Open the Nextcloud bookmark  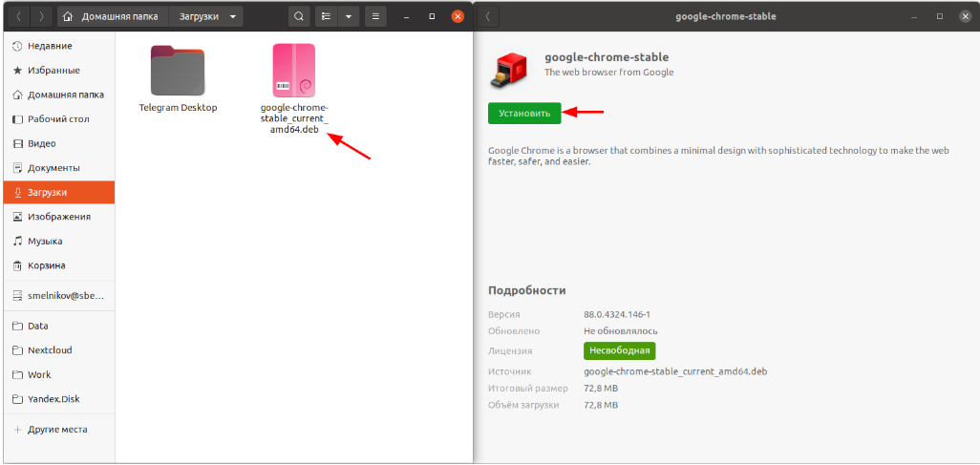point(59,350)
